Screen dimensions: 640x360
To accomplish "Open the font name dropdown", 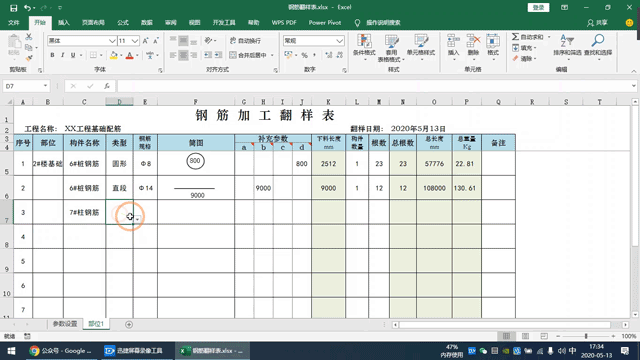I will coord(112,41).
